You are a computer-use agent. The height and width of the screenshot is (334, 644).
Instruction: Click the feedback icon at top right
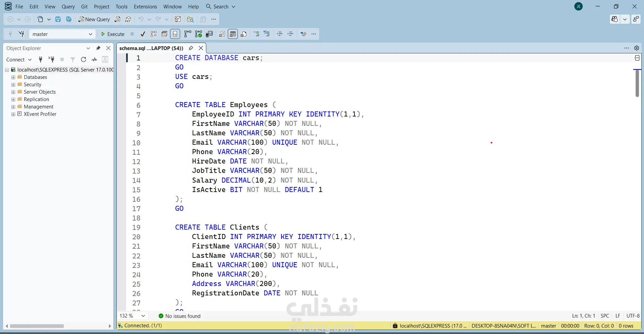click(x=636, y=19)
